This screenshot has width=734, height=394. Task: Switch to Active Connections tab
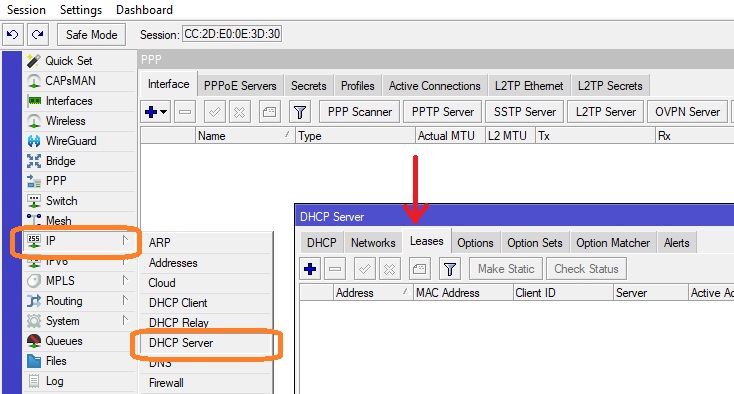point(434,86)
